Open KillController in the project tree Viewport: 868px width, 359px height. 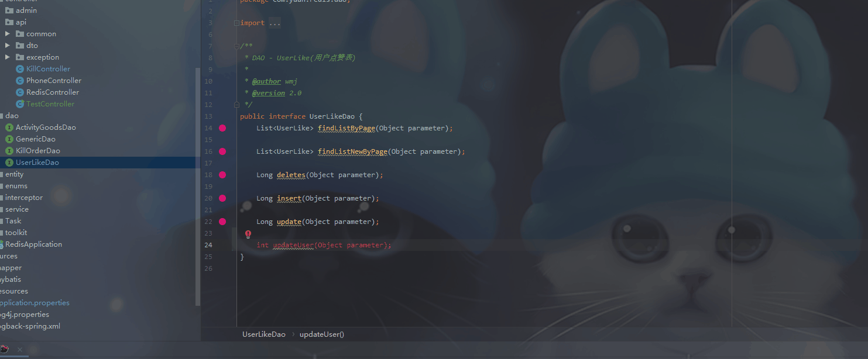[48, 69]
